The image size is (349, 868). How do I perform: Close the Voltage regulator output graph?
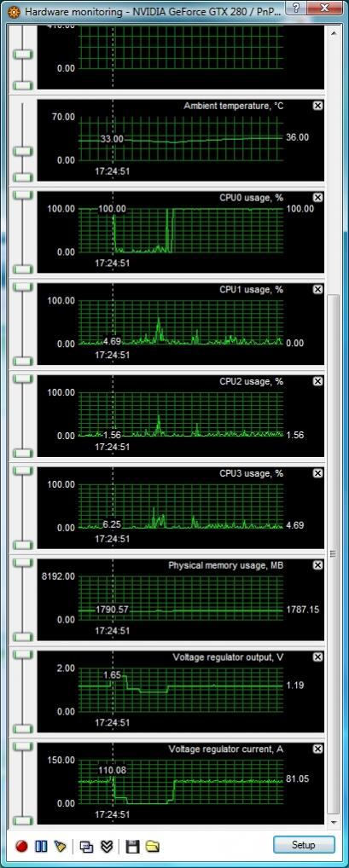317,657
